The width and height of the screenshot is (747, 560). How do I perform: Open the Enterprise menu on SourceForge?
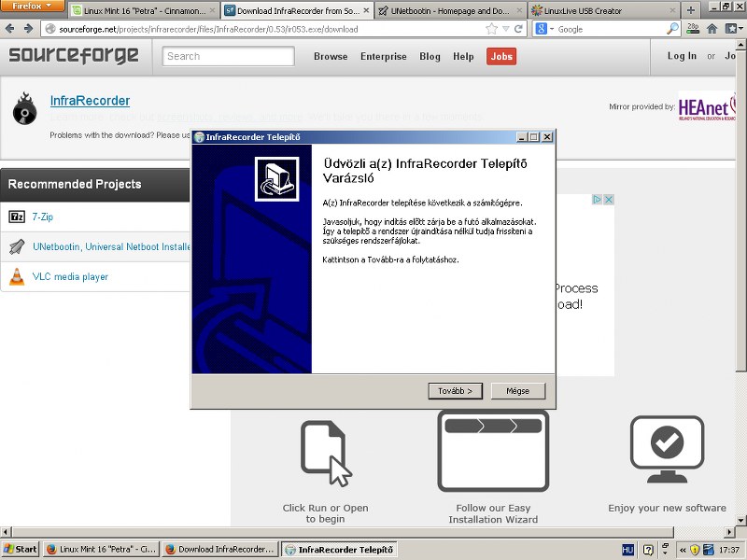click(384, 56)
